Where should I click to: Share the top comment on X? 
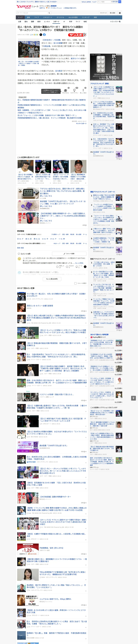pyautogui.click(x=85, y=267)
